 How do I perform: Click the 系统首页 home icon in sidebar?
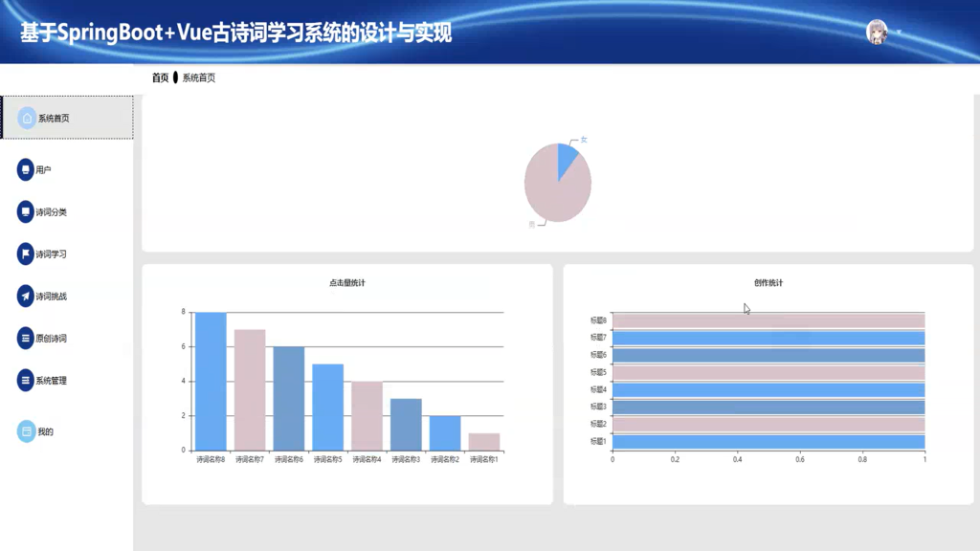tap(27, 118)
